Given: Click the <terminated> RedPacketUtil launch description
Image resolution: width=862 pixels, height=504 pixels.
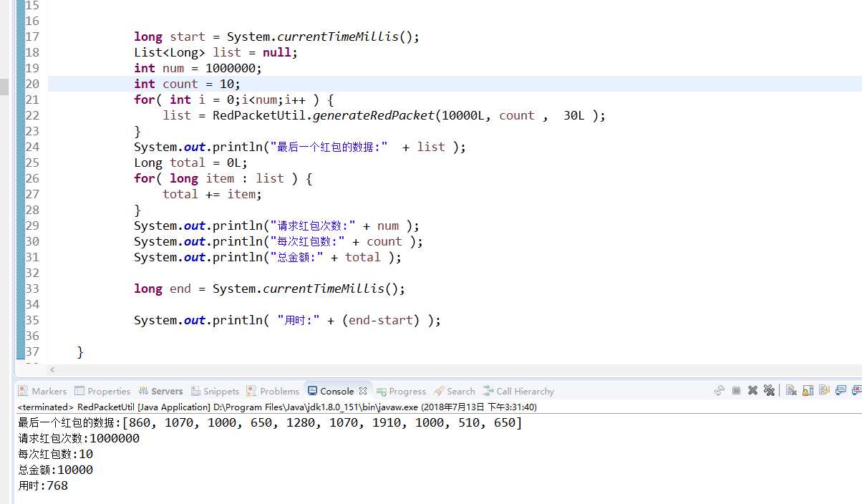Looking at the screenshot, I should tap(277, 407).
